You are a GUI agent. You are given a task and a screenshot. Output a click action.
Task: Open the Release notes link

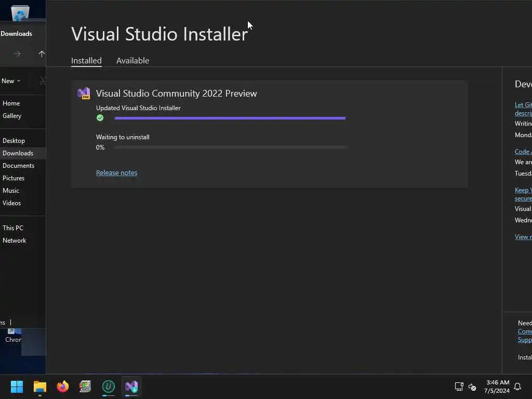116,172
